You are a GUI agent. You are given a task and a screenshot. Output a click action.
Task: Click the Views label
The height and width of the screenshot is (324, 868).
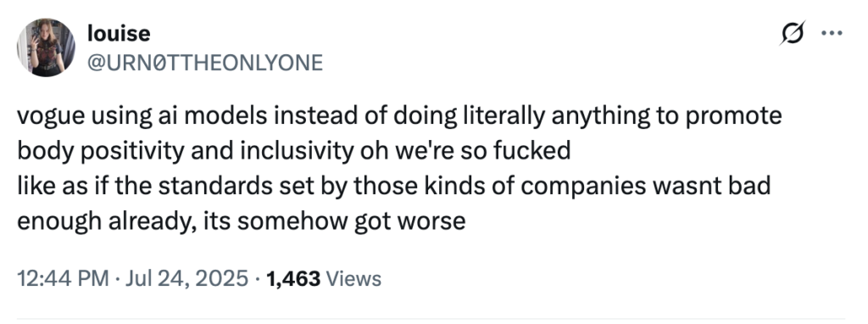click(x=353, y=278)
